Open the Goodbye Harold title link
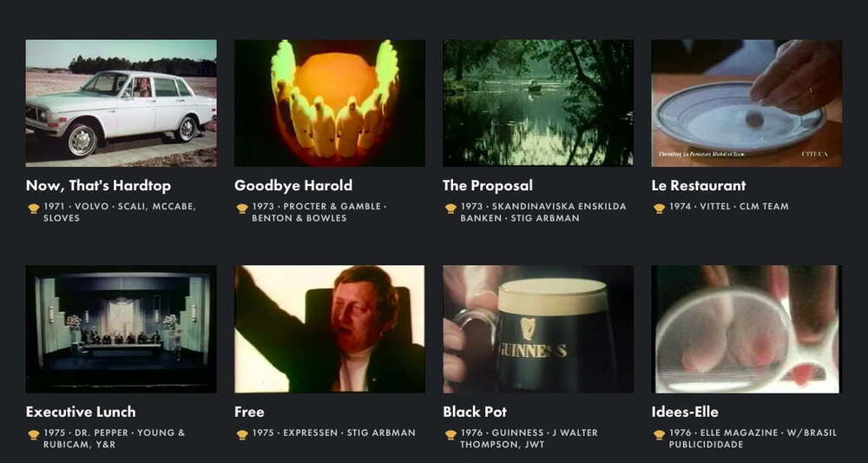Viewport: 868px width, 463px height. coord(293,186)
